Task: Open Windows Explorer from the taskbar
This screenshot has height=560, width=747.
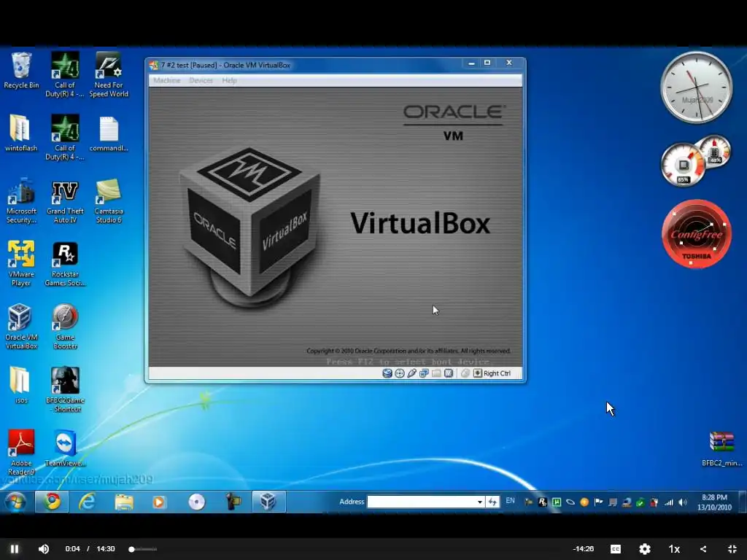Action: tap(124, 502)
